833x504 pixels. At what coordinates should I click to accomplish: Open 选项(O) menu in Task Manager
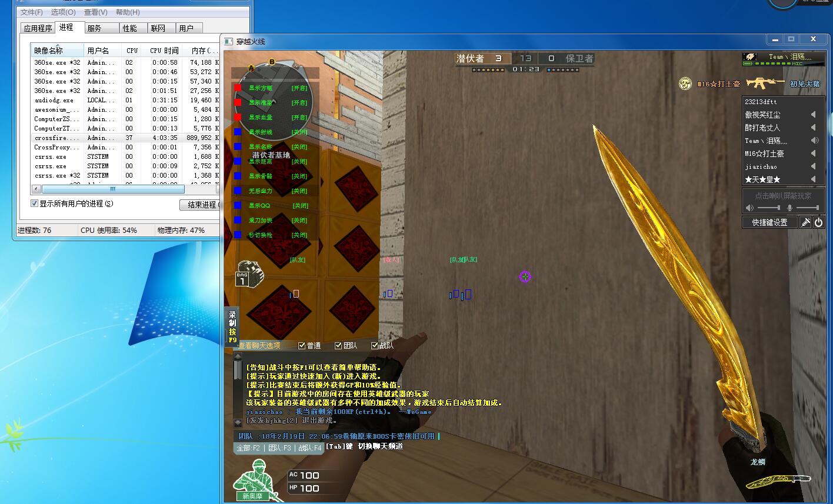click(x=63, y=12)
